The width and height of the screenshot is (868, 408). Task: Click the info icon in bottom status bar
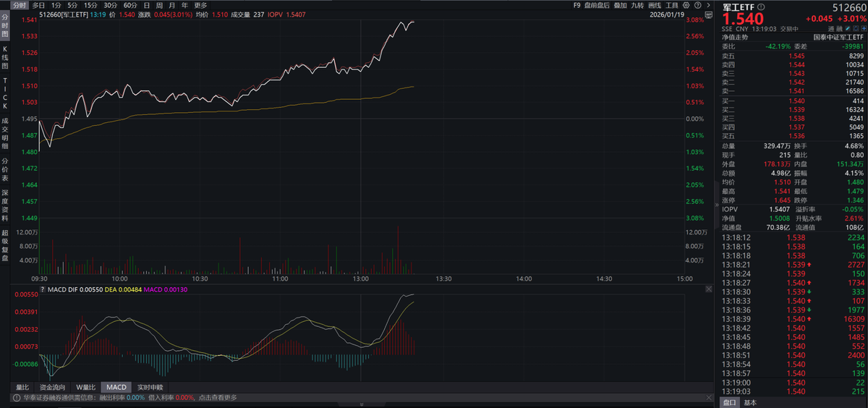tap(14, 397)
